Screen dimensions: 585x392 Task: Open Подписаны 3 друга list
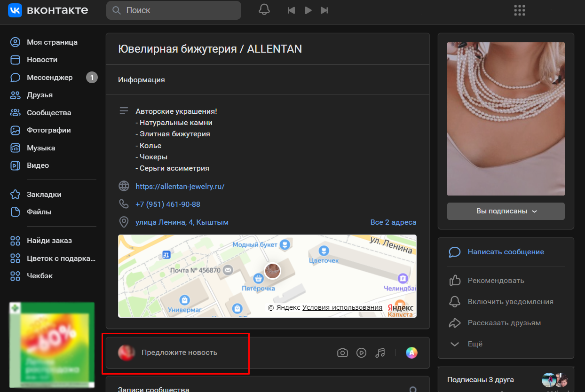click(480, 380)
